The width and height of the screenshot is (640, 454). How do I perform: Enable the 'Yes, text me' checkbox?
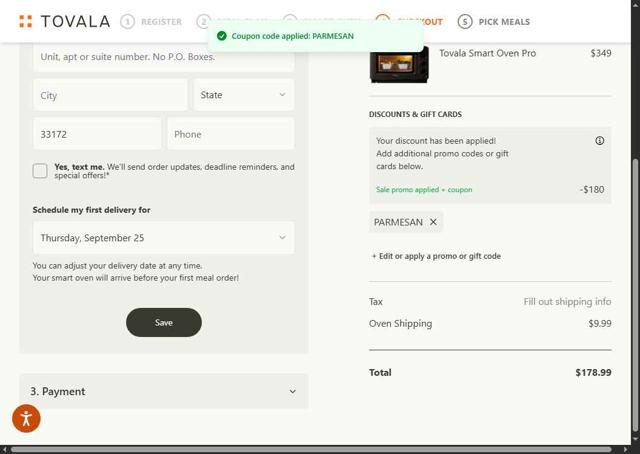pos(40,171)
